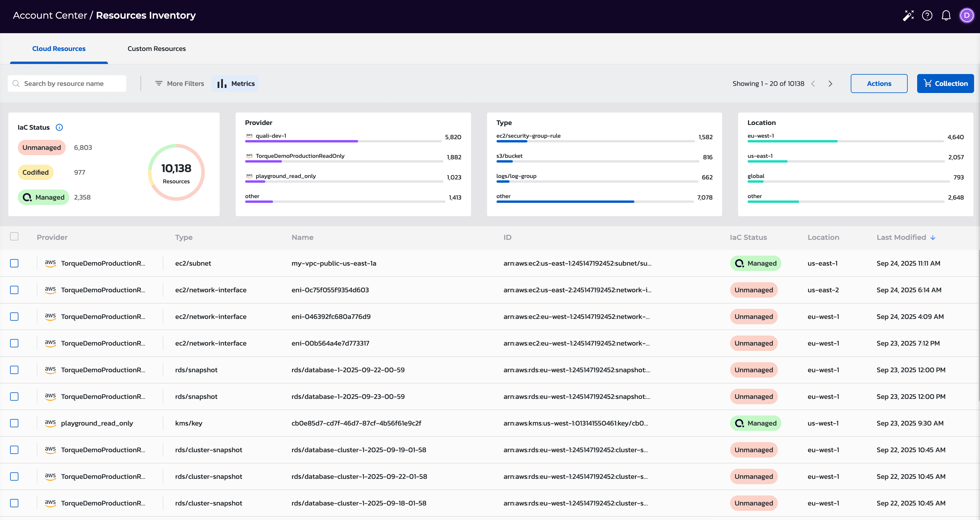The image size is (980, 520).
Task: Click the Collection cart button
Action: click(x=945, y=84)
